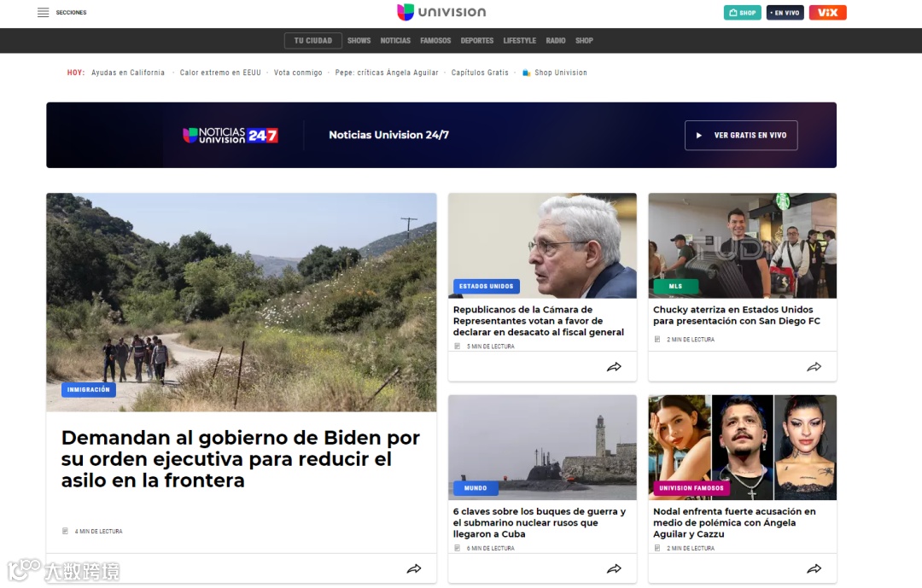Select the Mundo category tag
The height and width of the screenshot is (588, 922).
(x=476, y=488)
